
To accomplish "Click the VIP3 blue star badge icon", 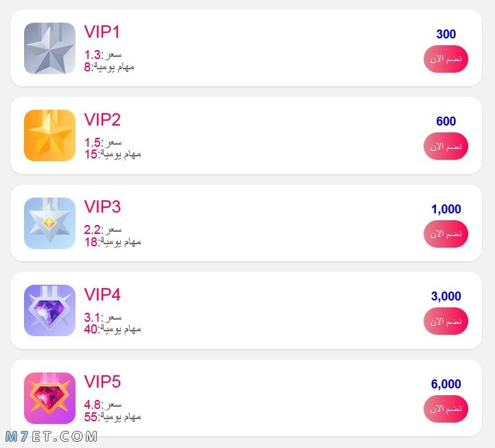I will pyautogui.click(x=49, y=223).
